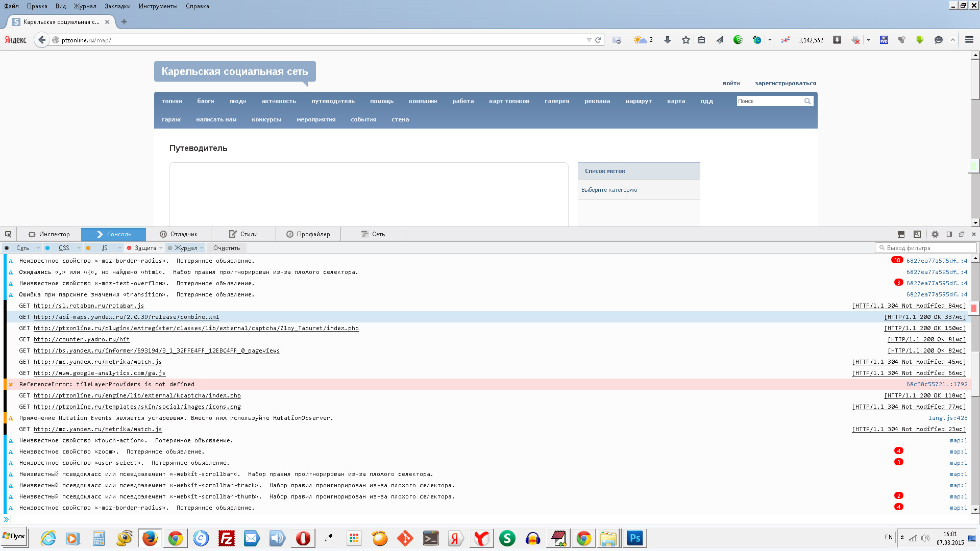Click Выберите категорию link

coord(609,190)
